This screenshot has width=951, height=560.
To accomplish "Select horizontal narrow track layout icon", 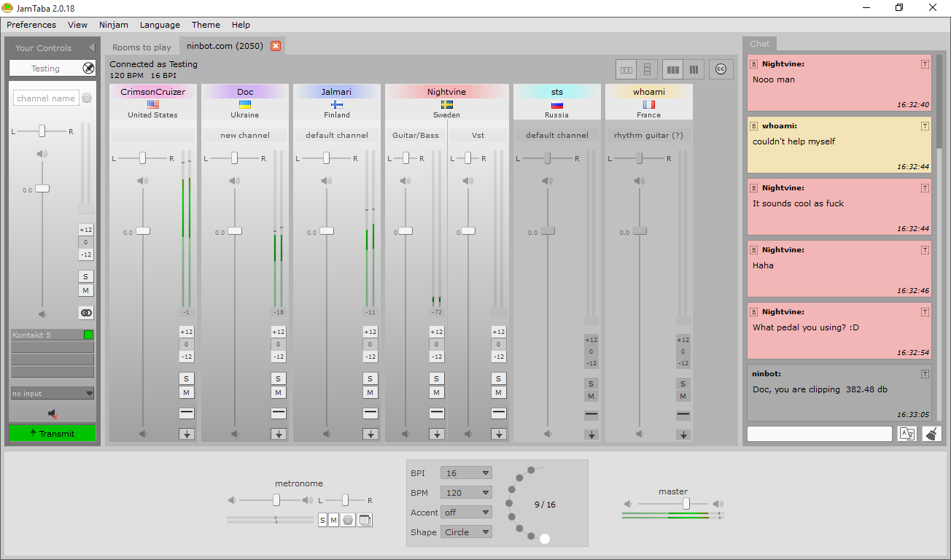I will pyautogui.click(x=626, y=69).
